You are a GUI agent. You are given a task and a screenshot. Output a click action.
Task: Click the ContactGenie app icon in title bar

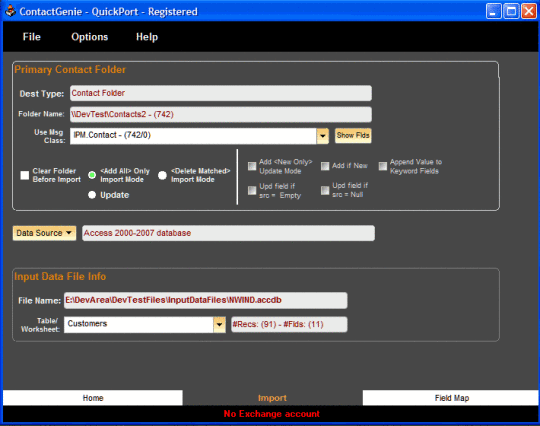click(10, 11)
